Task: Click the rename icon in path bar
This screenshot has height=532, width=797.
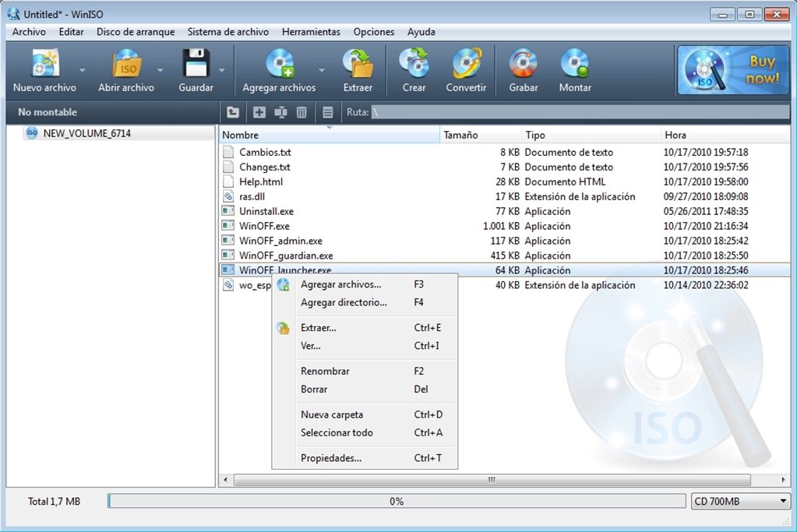Action: pos(280,112)
